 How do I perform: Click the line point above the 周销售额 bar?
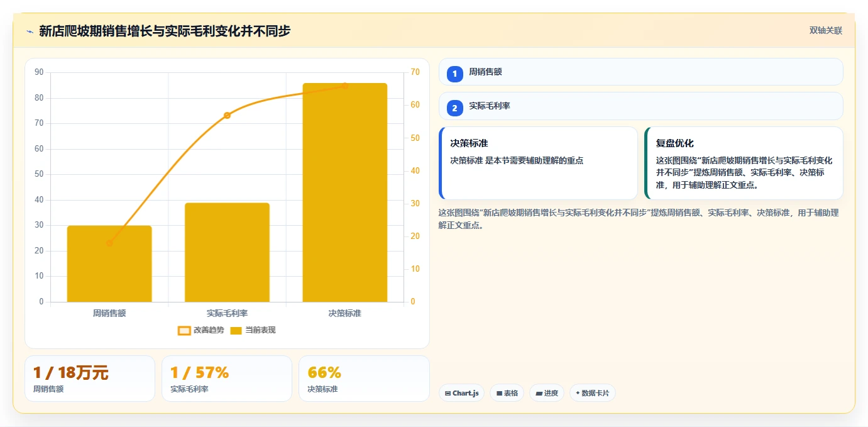(x=109, y=243)
